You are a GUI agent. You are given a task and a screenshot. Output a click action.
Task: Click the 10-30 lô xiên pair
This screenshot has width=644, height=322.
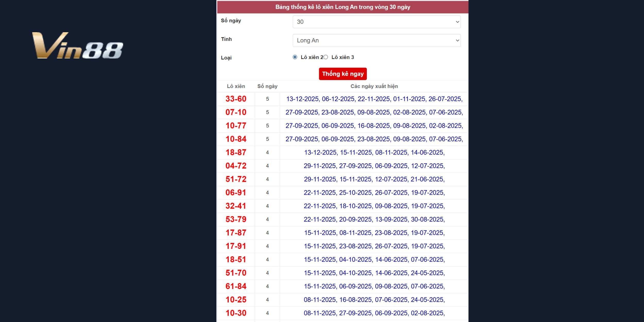[236, 313]
